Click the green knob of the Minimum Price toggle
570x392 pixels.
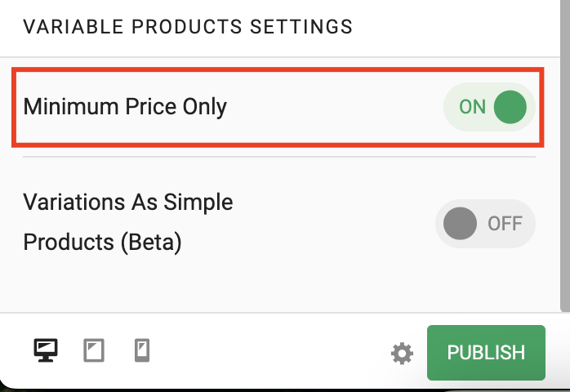pos(510,107)
